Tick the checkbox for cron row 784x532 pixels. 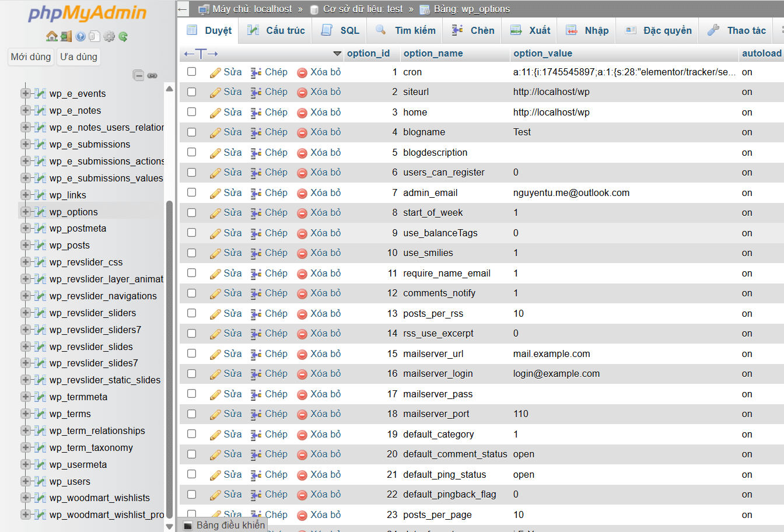point(191,72)
